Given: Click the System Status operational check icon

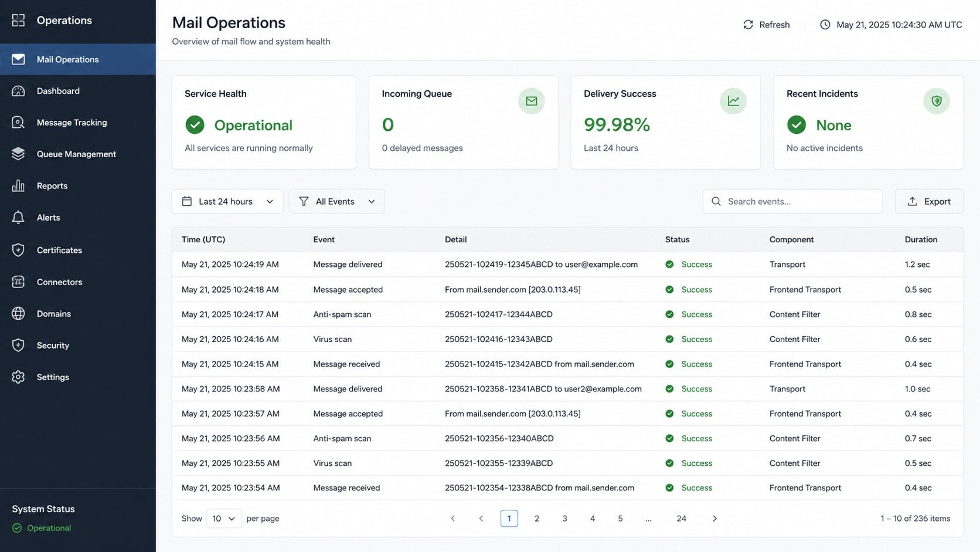Looking at the screenshot, I should tap(17, 528).
